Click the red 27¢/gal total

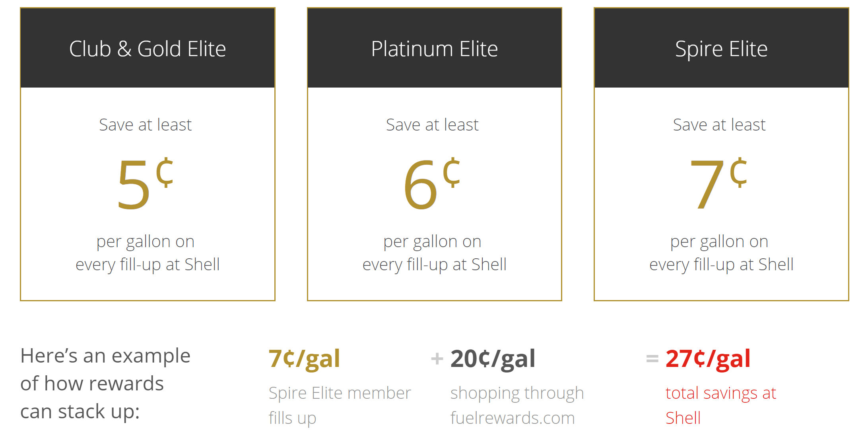coord(708,359)
